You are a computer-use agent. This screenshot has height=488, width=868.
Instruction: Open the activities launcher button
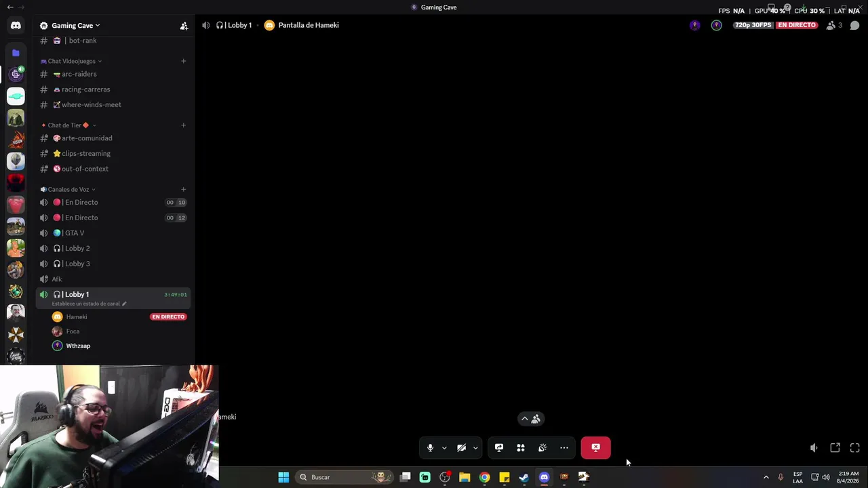[521, 447]
